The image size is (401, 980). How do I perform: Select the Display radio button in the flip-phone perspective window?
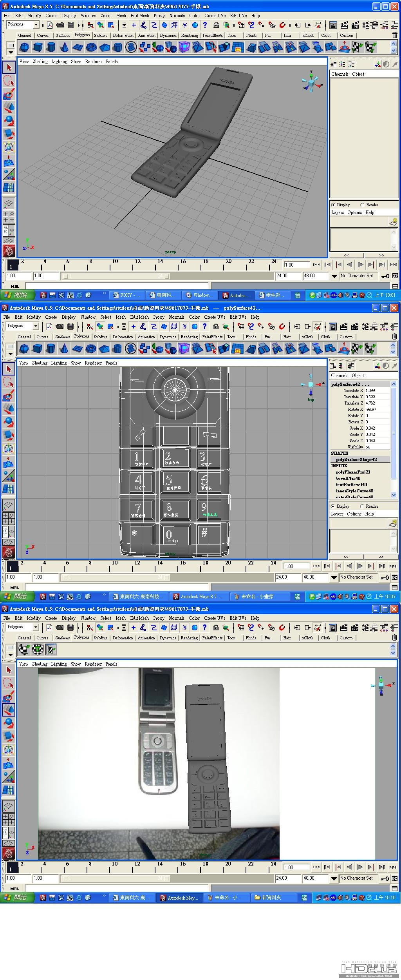tap(333, 205)
